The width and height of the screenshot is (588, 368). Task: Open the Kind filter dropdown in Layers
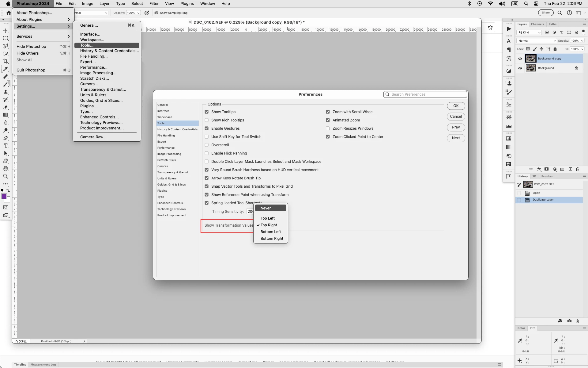529,33
